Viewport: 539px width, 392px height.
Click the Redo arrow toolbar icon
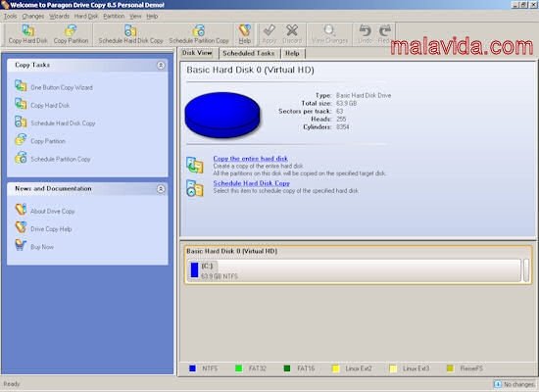(385, 30)
